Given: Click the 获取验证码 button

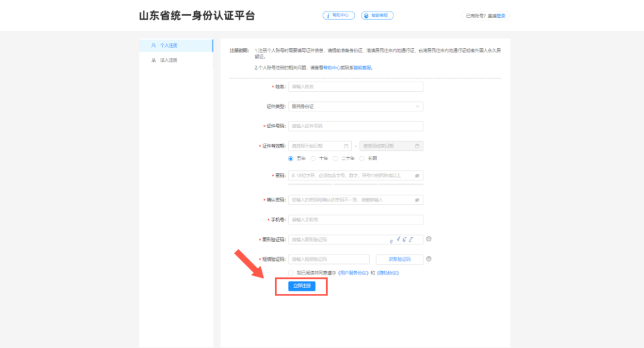Looking at the screenshot, I should (400, 259).
